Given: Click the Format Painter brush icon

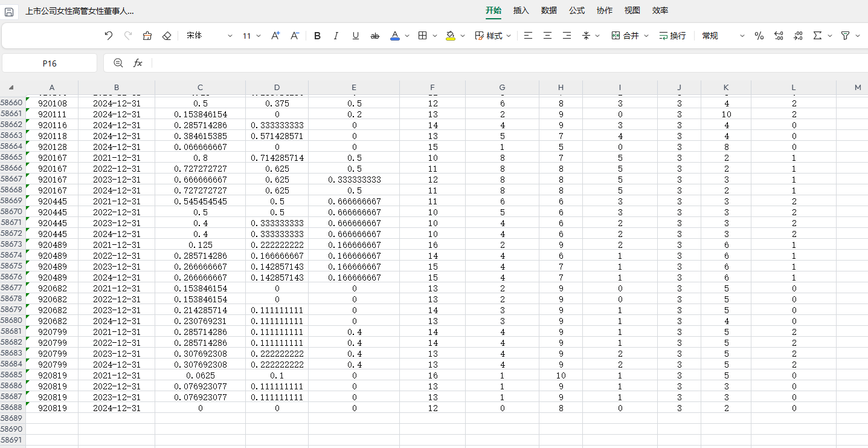Looking at the screenshot, I should pyautogui.click(x=147, y=36).
